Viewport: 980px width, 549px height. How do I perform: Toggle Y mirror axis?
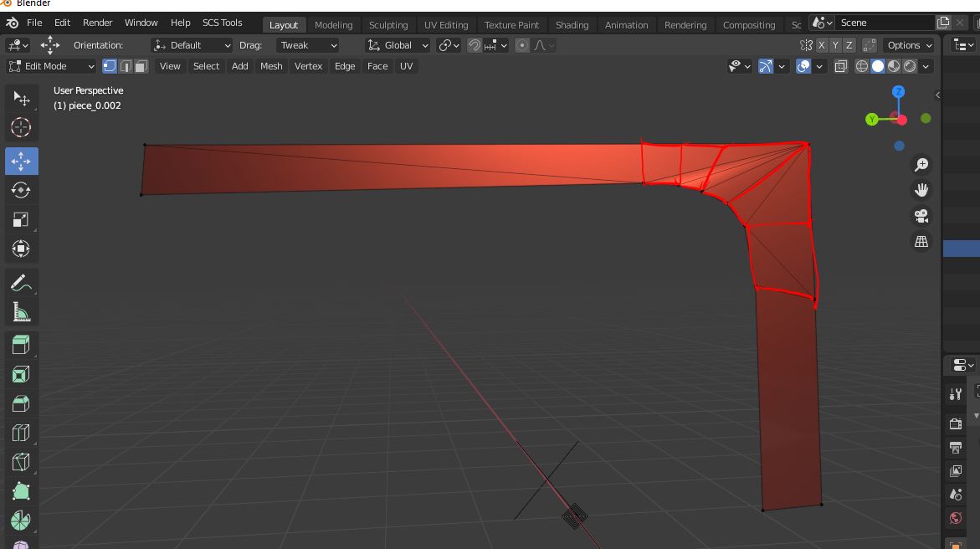tap(835, 46)
